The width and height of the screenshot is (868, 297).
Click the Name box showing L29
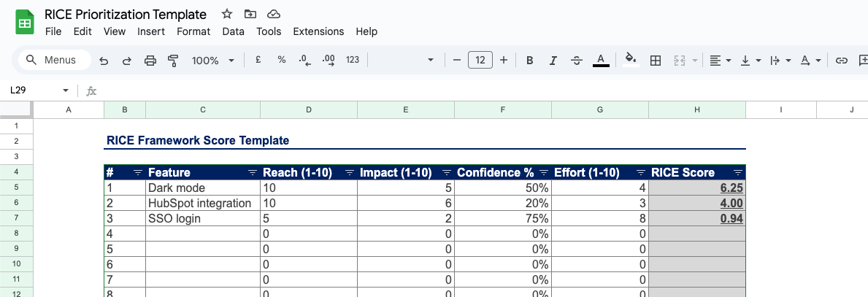(37, 90)
